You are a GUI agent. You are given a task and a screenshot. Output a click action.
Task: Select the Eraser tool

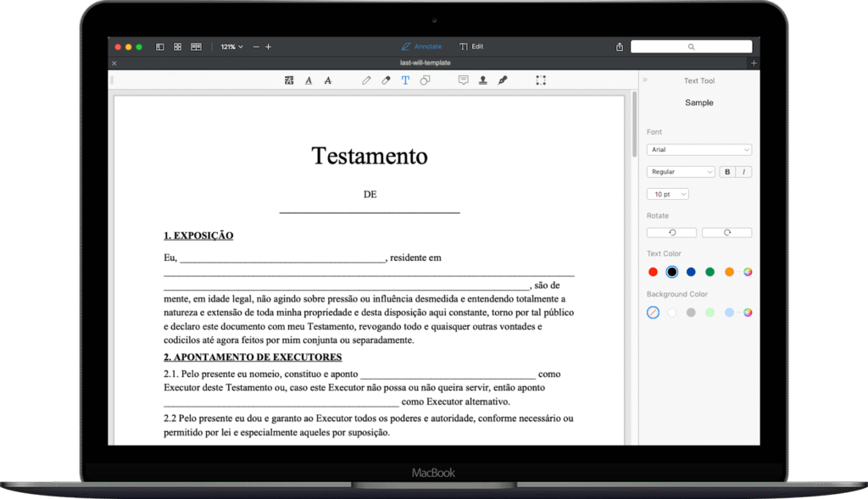point(386,80)
